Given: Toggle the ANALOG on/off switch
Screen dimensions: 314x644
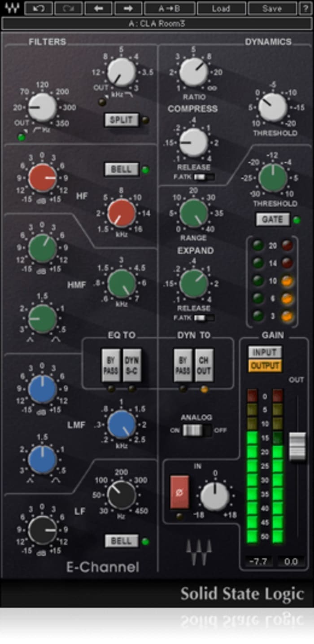Looking at the screenshot, I should (x=196, y=430).
